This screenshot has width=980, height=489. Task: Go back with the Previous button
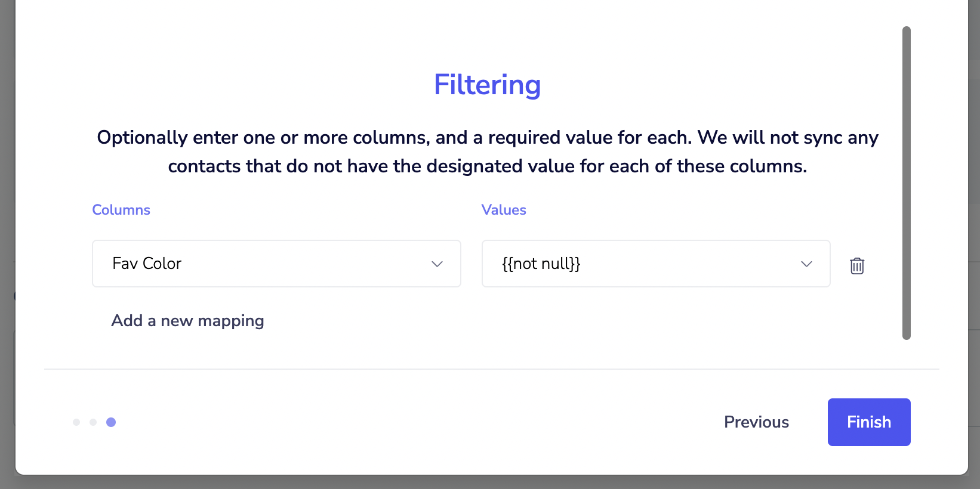(756, 422)
